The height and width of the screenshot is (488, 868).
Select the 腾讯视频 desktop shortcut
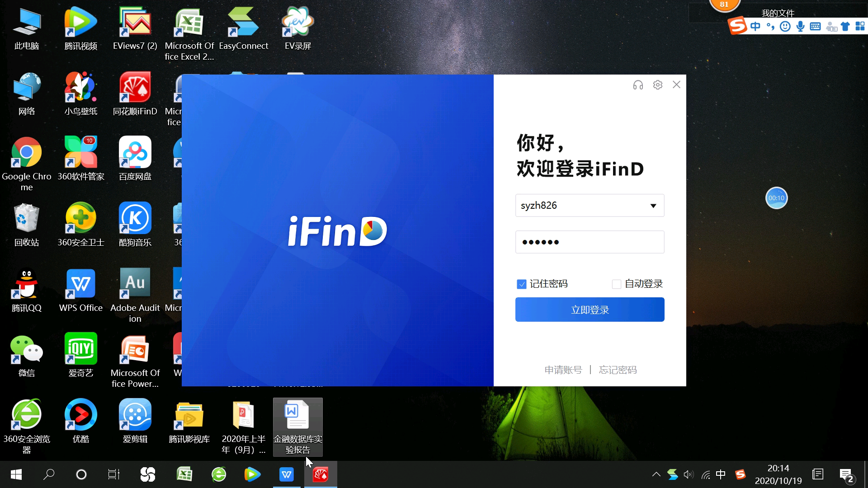tap(81, 28)
